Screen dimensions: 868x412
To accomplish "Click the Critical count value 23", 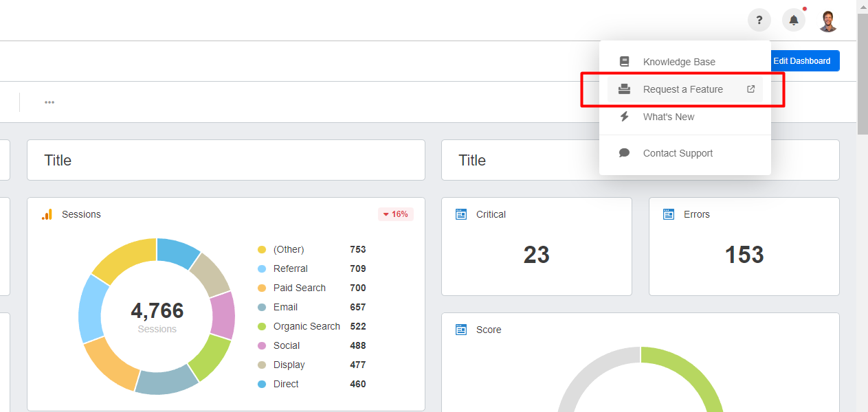I will pos(536,255).
